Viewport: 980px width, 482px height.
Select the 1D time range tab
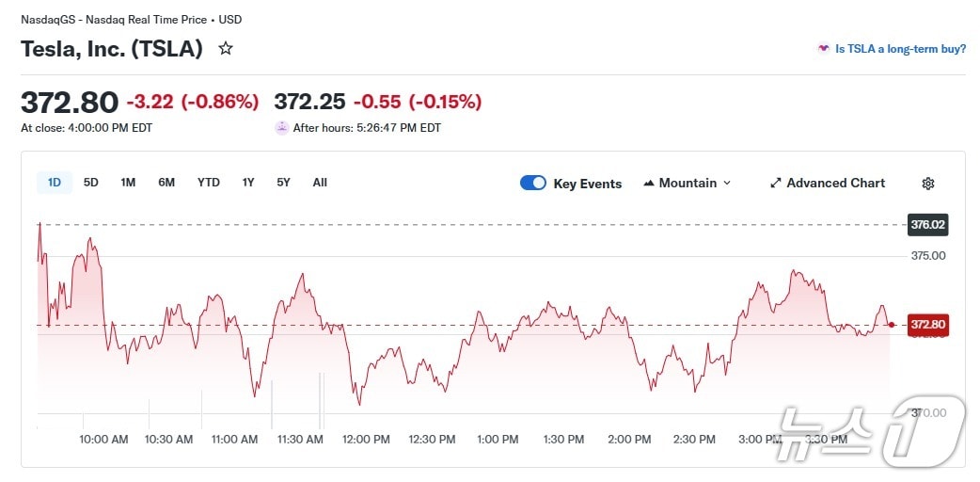tap(55, 183)
